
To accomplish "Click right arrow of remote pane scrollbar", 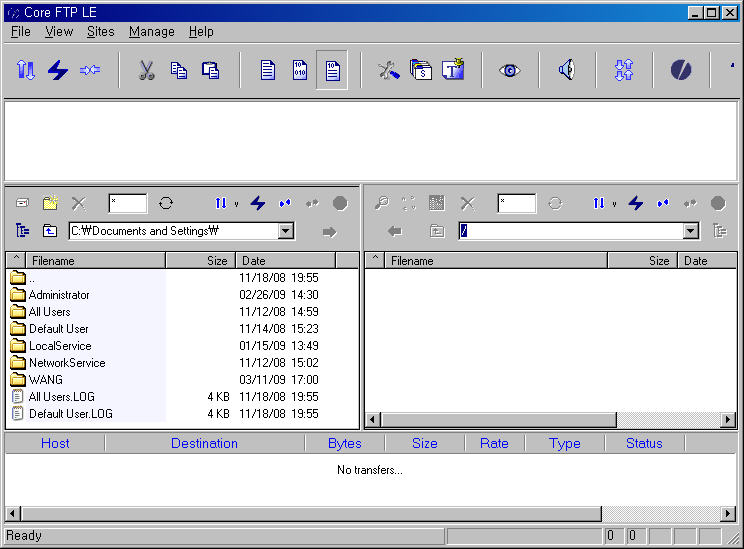I will click(728, 419).
